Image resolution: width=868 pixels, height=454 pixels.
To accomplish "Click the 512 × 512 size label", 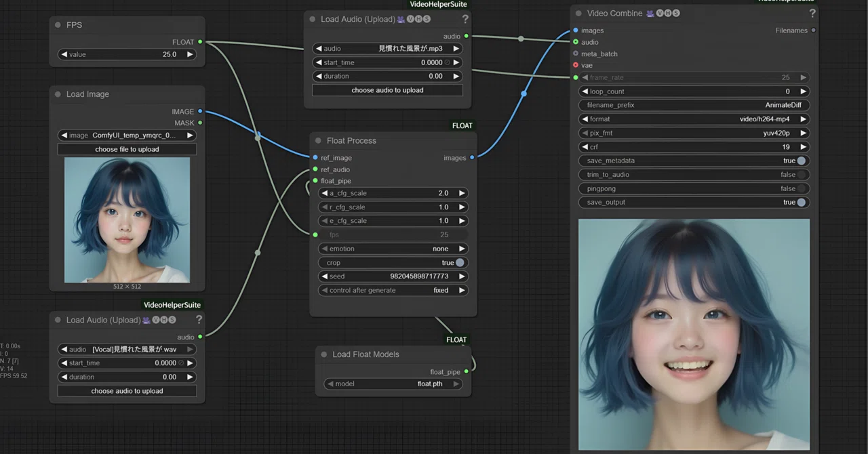I will pyautogui.click(x=127, y=287).
